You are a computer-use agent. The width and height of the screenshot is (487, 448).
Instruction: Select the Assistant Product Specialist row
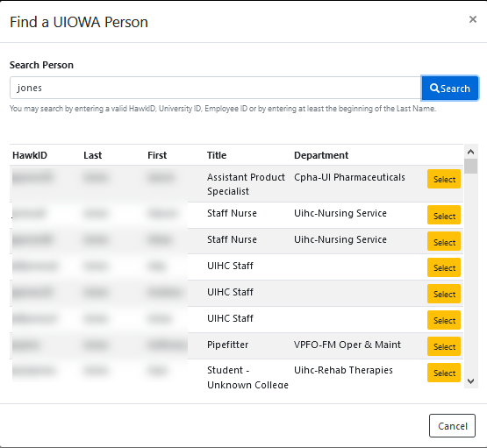click(443, 179)
